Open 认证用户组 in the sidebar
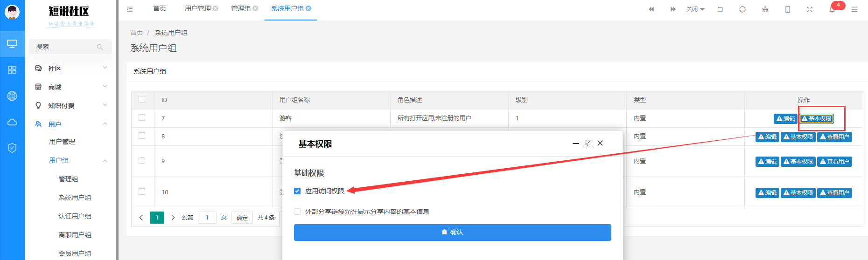This screenshot has width=868, height=260. (x=75, y=216)
